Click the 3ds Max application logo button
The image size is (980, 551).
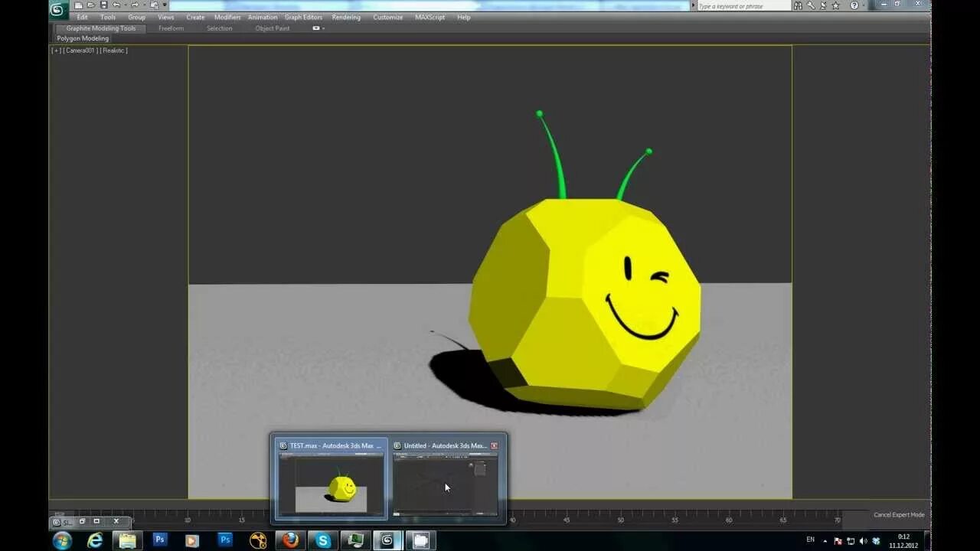(x=57, y=9)
